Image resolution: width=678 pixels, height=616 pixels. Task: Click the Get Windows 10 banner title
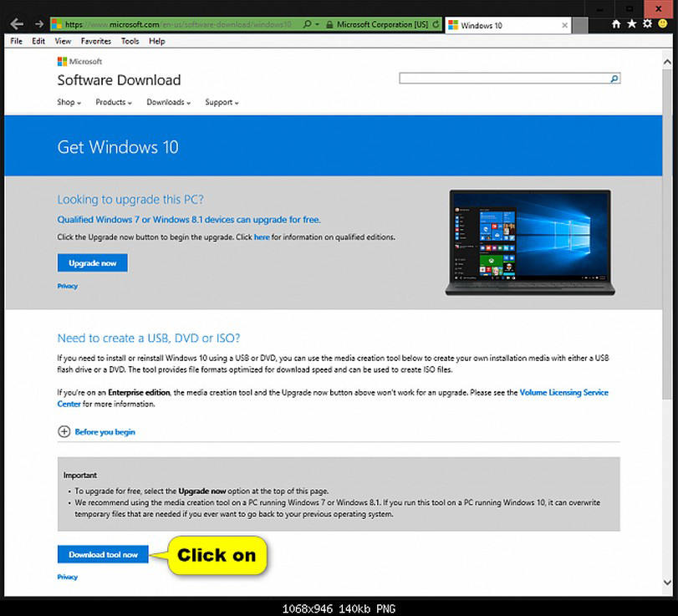[x=118, y=147]
